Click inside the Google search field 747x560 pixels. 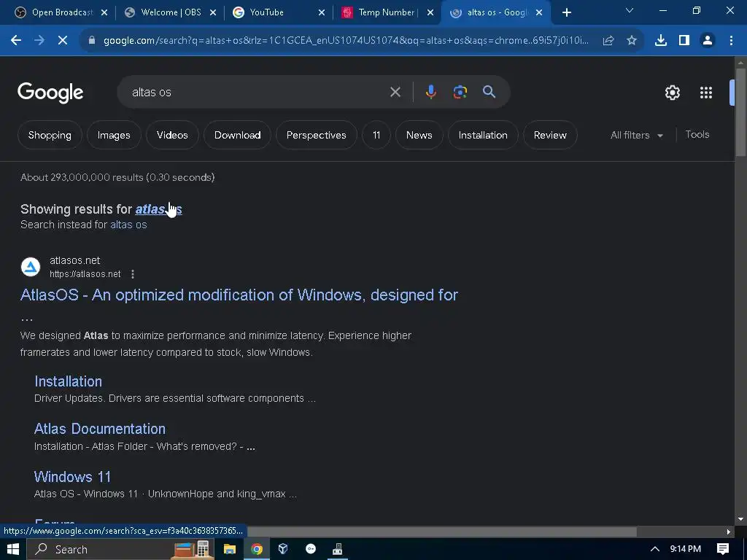click(x=258, y=92)
